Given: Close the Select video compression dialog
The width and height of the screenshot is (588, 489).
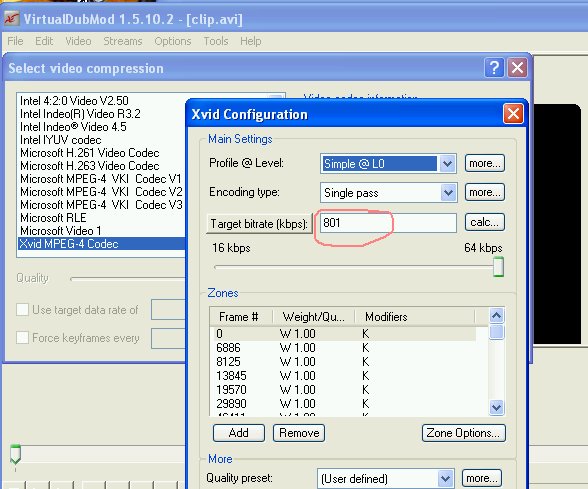Looking at the screenshot, I should click(518, 68).
